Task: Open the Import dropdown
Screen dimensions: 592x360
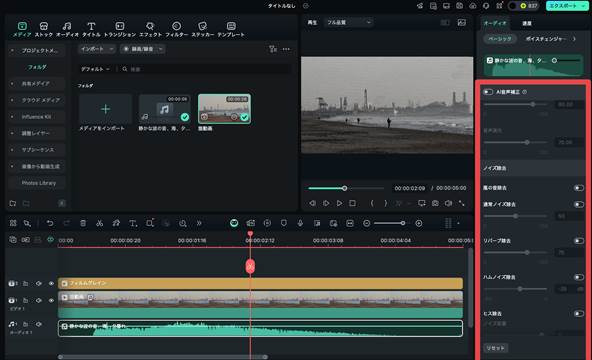Action: point(97,49)
